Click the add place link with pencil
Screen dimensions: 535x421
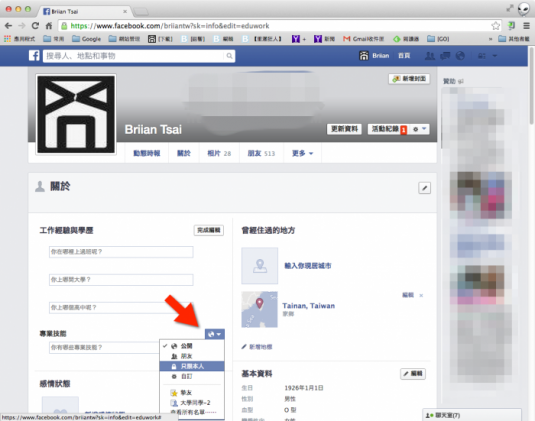(x=257, y=347)
